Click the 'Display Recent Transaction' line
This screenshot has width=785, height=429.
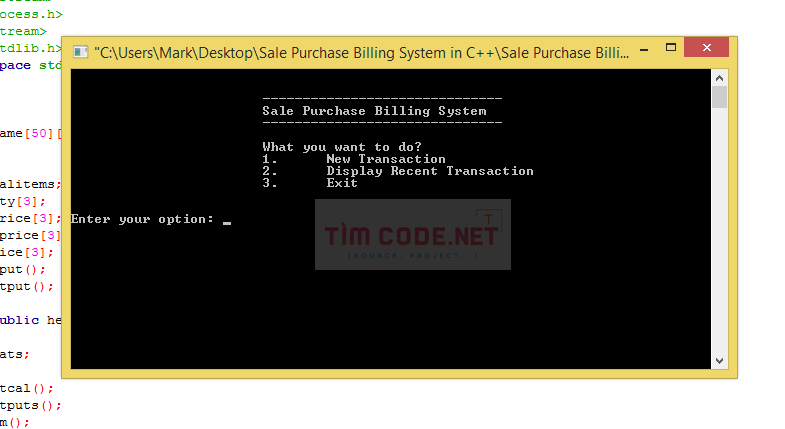tap(398, 171)
